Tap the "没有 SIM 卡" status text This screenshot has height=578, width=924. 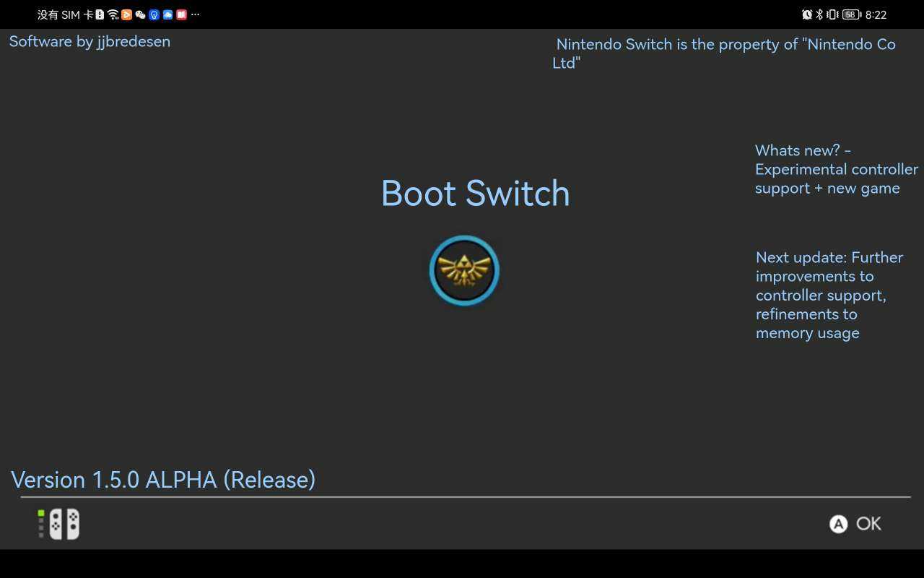(x=65, y=14)
